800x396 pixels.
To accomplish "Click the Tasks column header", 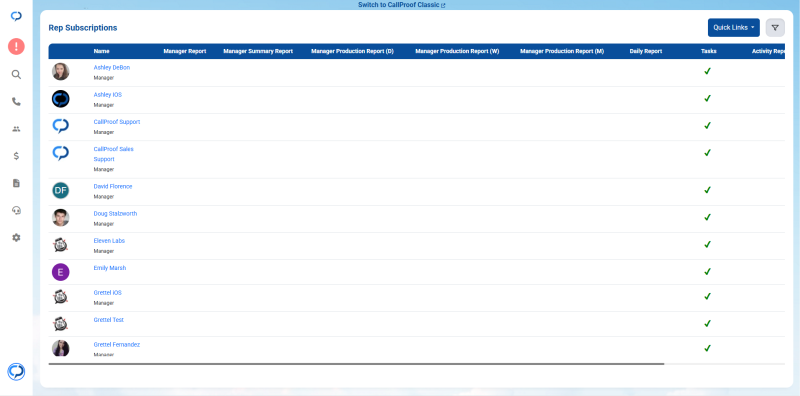I will (709, 52).
